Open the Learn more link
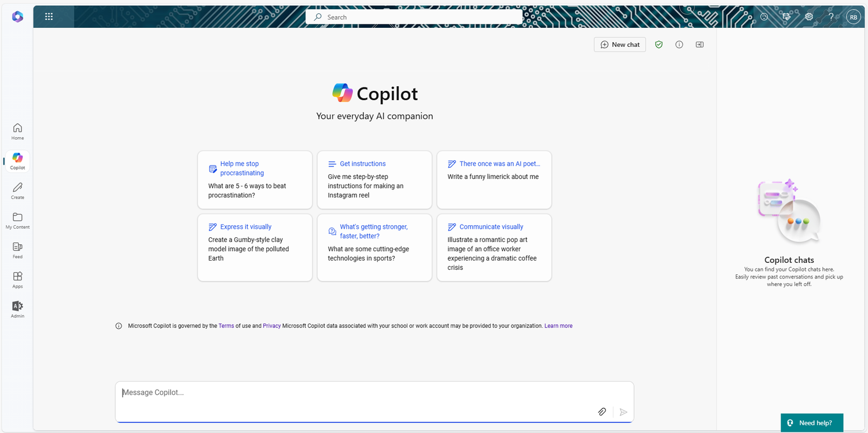This screenshot has height=433, width=868. pyautogui.click(x=558, y=326)
